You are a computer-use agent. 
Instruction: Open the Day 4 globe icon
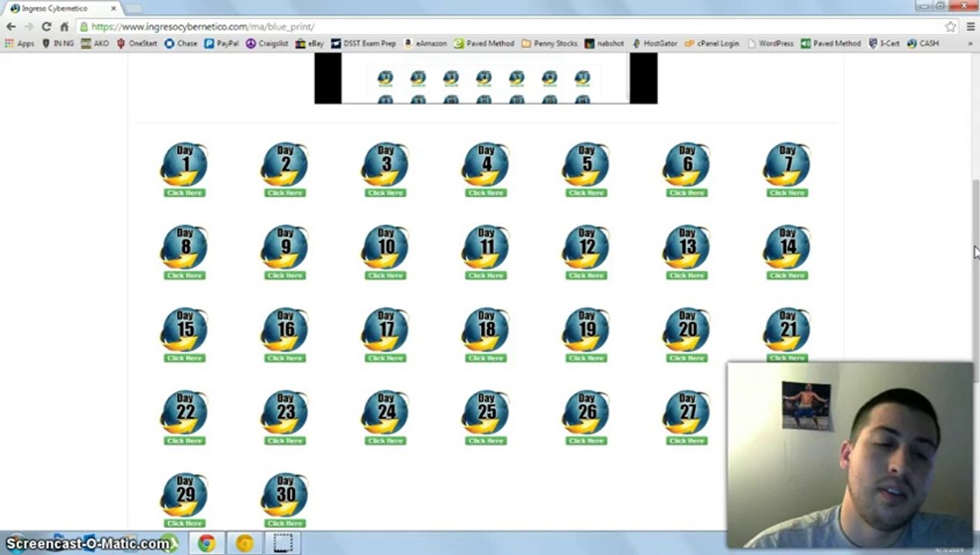[x=486, y=164]
